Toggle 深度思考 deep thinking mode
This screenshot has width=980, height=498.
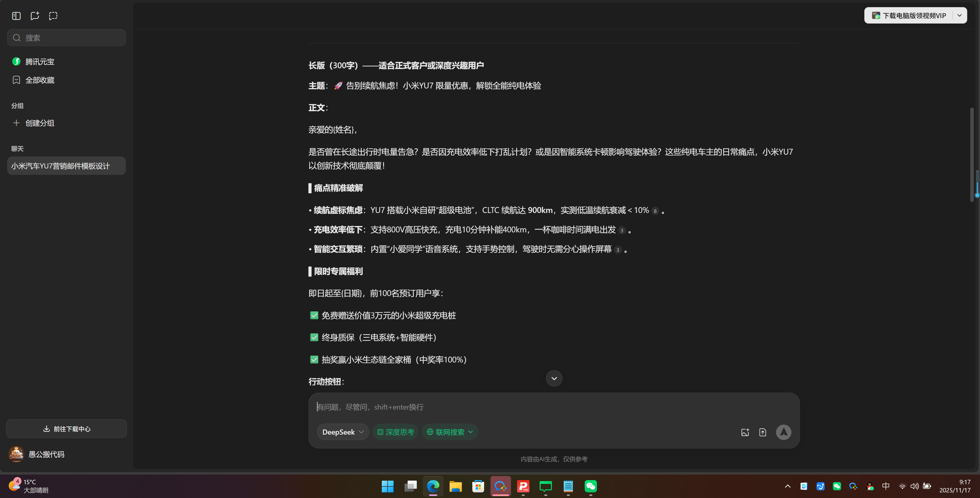tap(395, 432)
